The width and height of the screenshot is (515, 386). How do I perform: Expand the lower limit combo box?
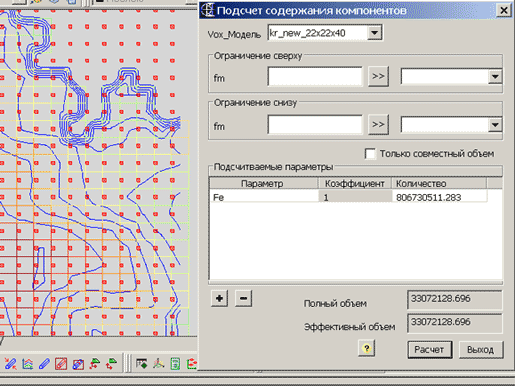495,125
